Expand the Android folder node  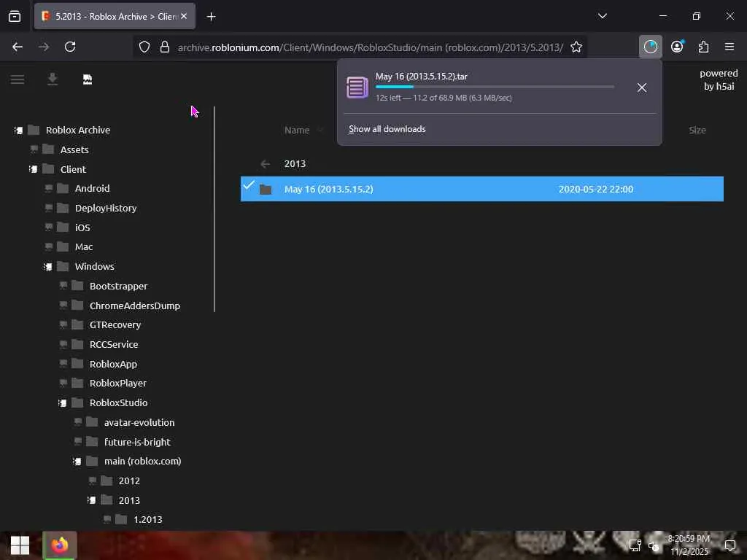49,189
